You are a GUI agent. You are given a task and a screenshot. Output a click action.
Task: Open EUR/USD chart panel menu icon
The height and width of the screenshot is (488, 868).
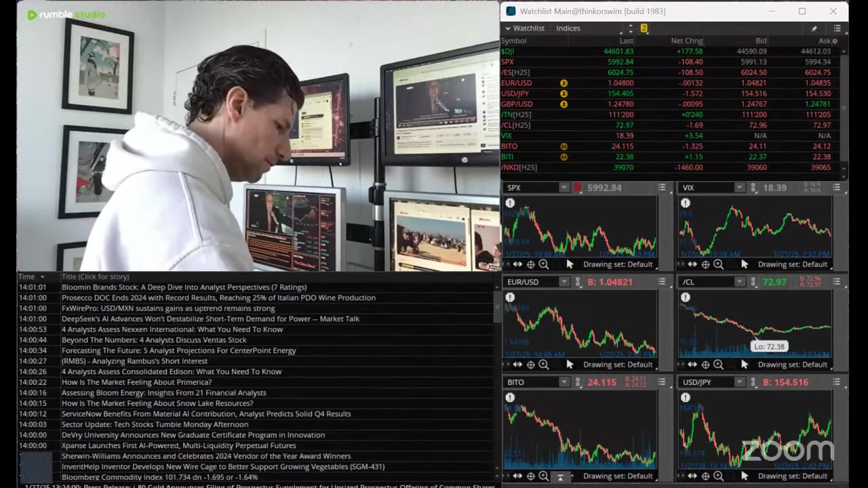662,282
